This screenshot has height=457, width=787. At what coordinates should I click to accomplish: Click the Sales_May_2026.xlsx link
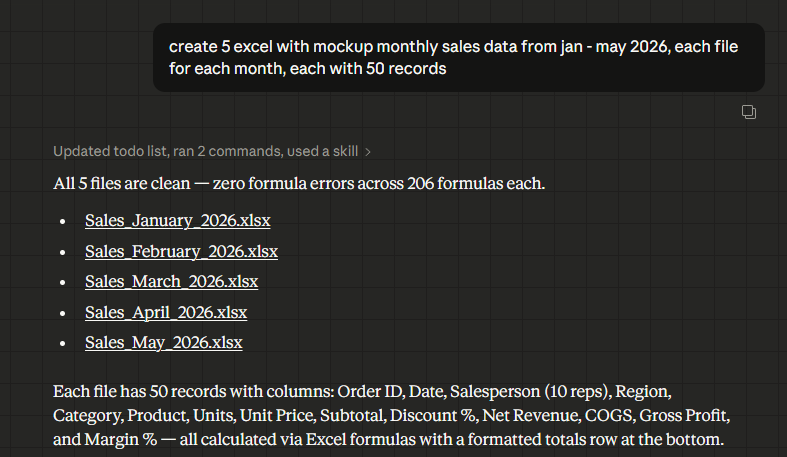point(163,342)
